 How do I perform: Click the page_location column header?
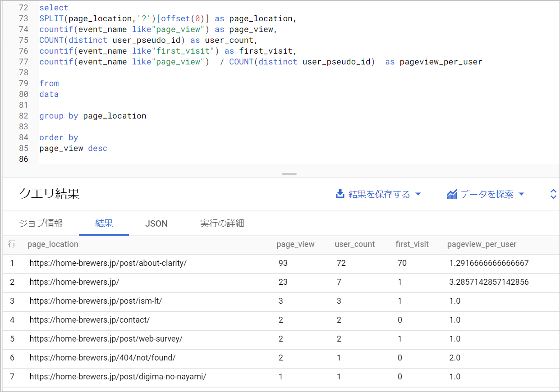[x=53, y=244]
